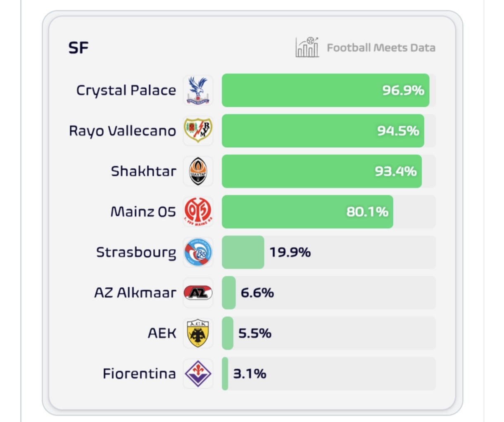Click the AEK 5.5% percentage label
The image size is (504, 422).
tap(255, 333)
